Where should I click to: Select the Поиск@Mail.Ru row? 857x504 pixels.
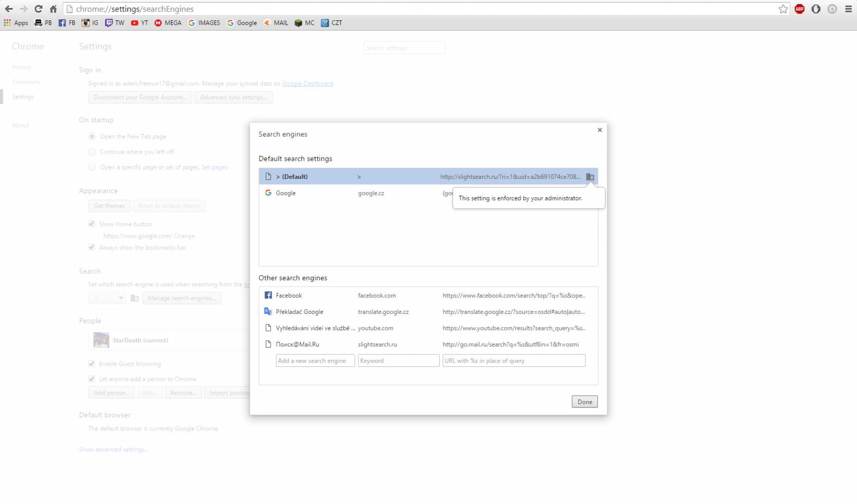click(x=428, y=344)
